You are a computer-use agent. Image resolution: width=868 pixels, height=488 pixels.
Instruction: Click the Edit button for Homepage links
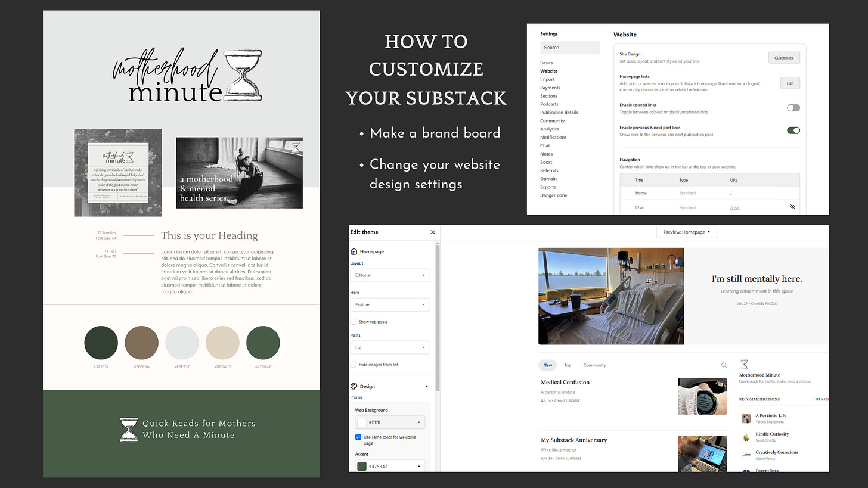point(790,83)
